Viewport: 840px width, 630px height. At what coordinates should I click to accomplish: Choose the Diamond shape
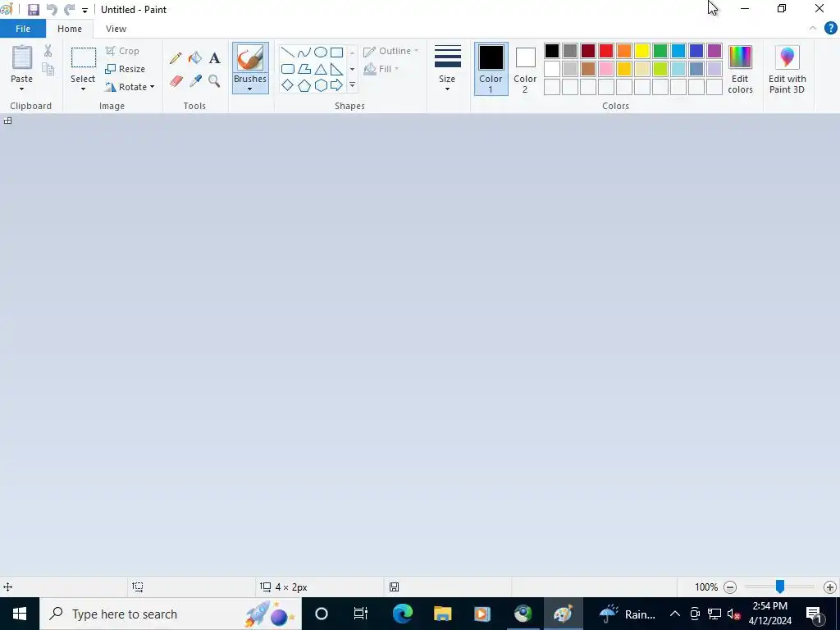288,85
